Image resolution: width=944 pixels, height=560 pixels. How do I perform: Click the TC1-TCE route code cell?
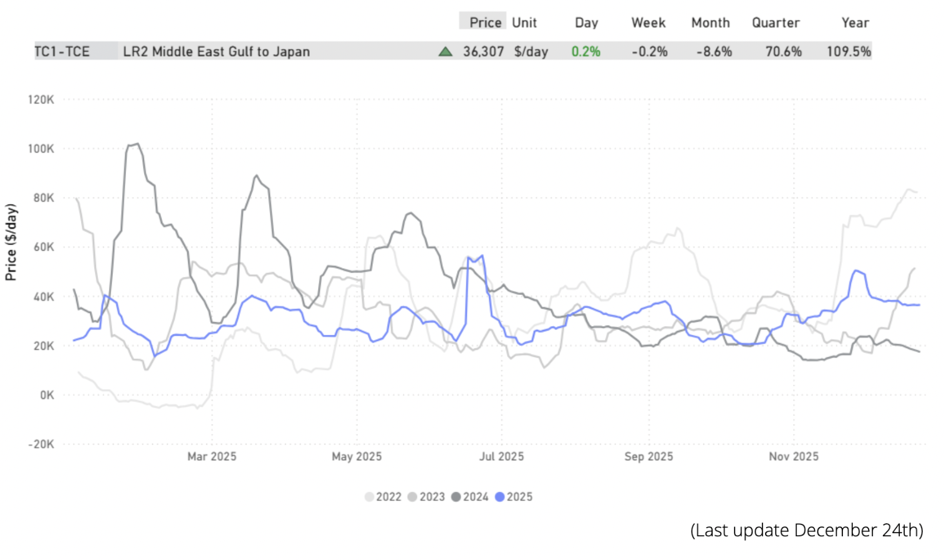[x=62, y=52]
